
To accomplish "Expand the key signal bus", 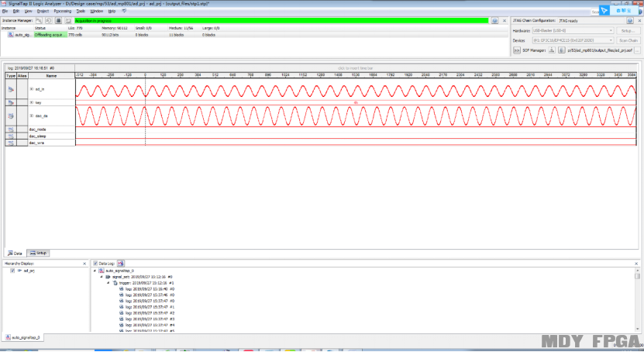I will tap(31, 102).
